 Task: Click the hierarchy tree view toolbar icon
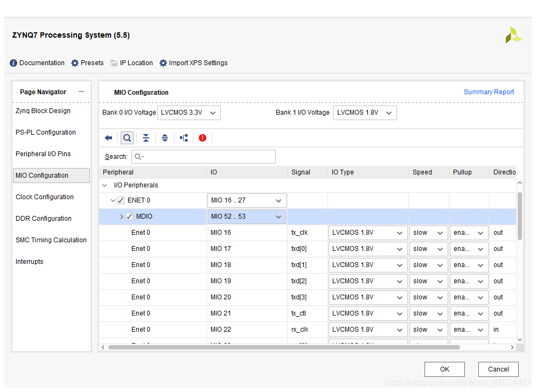pos(184,138)
